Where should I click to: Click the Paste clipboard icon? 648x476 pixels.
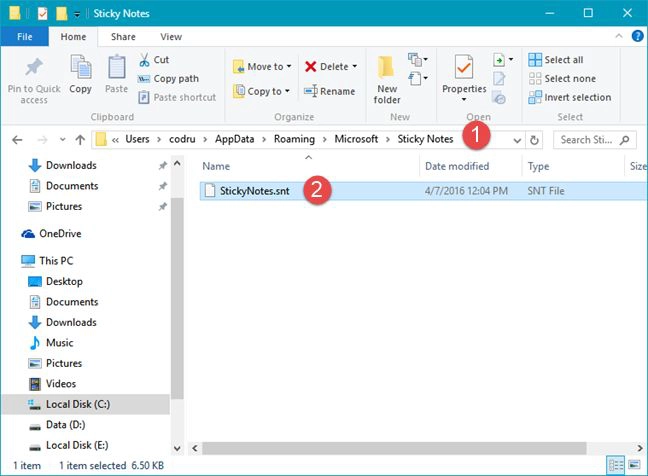117,67
